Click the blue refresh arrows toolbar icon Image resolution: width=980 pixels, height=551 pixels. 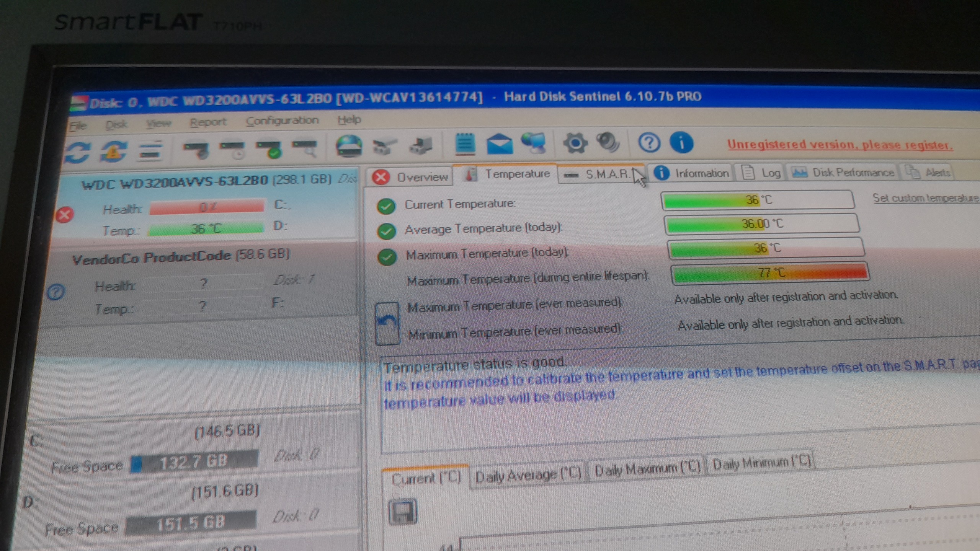(x=78, y=152)
